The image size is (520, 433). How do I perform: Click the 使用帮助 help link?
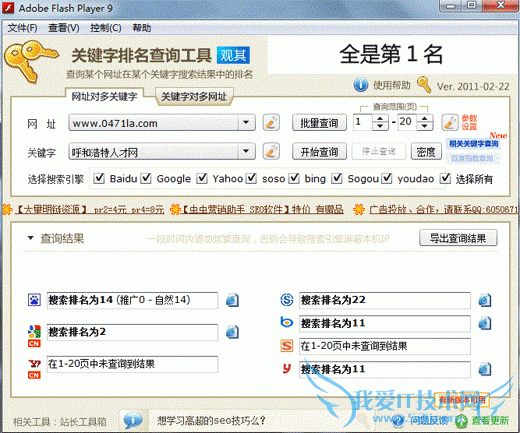point(392,85)
